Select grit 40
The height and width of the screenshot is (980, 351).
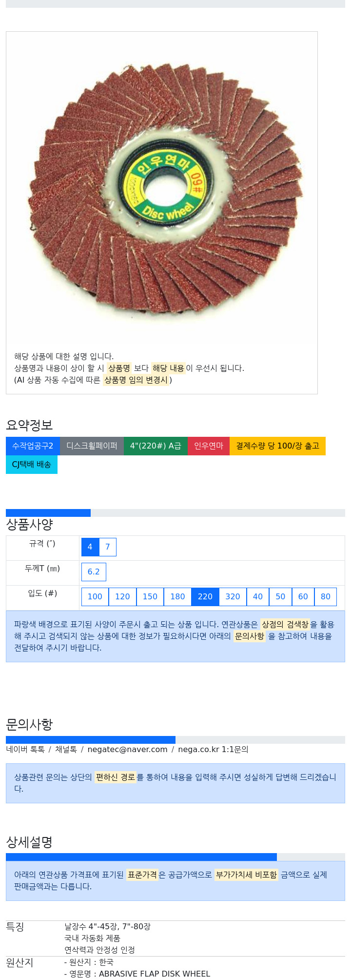(258, 597)
